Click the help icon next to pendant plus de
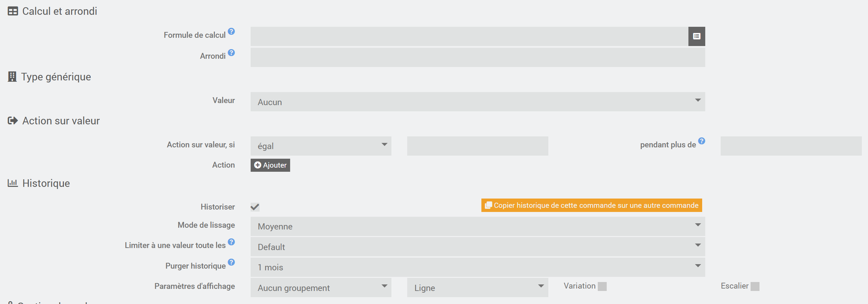868x304 pixels. click(701, 141)
